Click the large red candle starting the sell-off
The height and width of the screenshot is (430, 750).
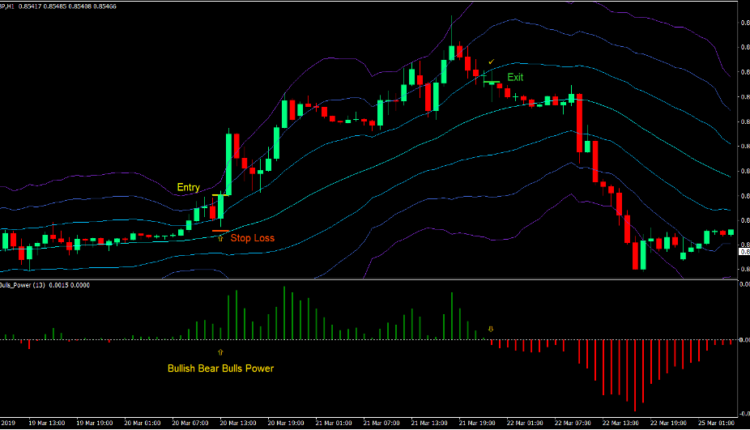(579, 124)
